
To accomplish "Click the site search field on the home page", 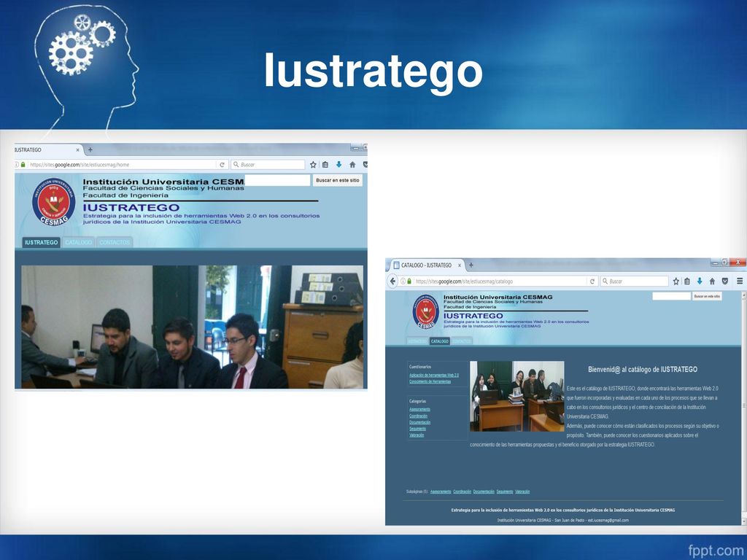I will [277, 181].
